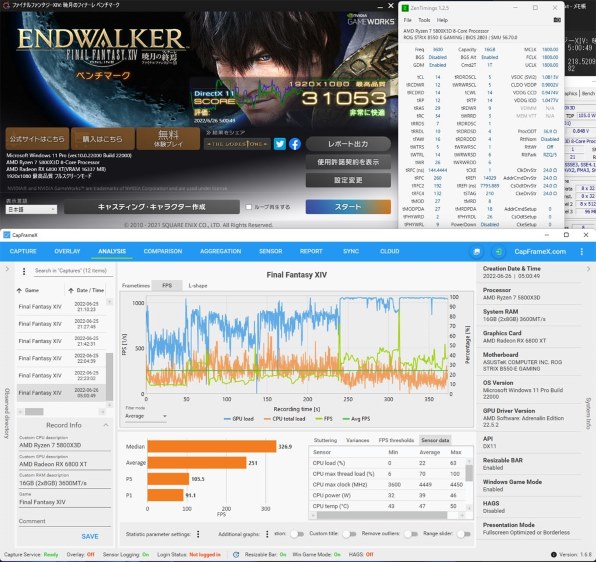
Task: Toggle the Custom title switch
Action: [x=349, y=534]
